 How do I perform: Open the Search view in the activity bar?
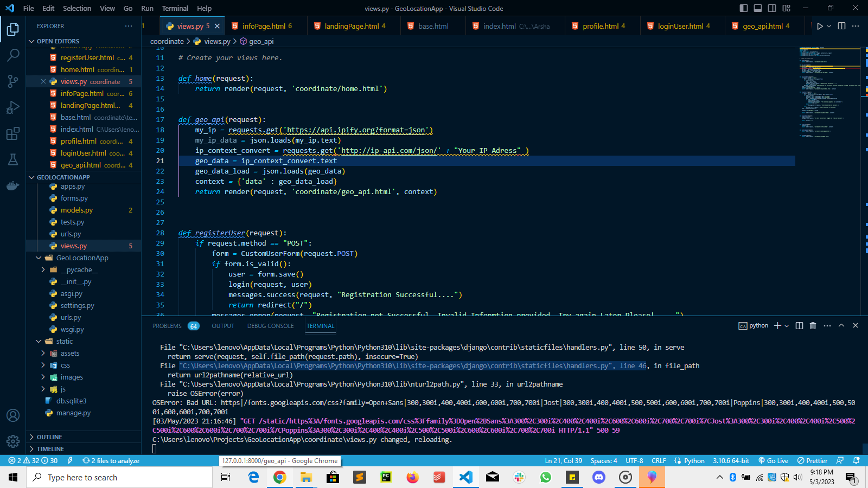pos(13,55)
